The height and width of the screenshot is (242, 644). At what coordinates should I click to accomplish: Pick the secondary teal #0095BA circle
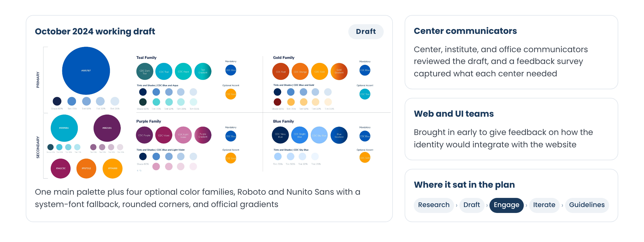(64, 128)
